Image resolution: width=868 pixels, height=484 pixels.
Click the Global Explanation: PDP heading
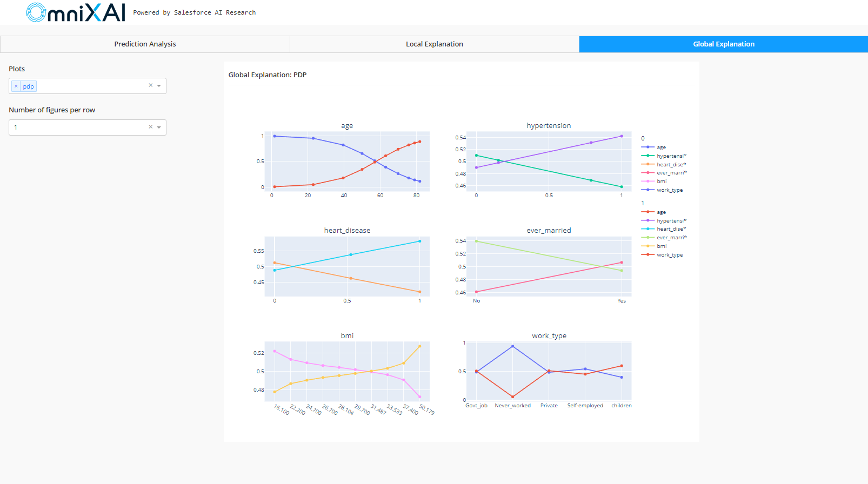point(268,75)
